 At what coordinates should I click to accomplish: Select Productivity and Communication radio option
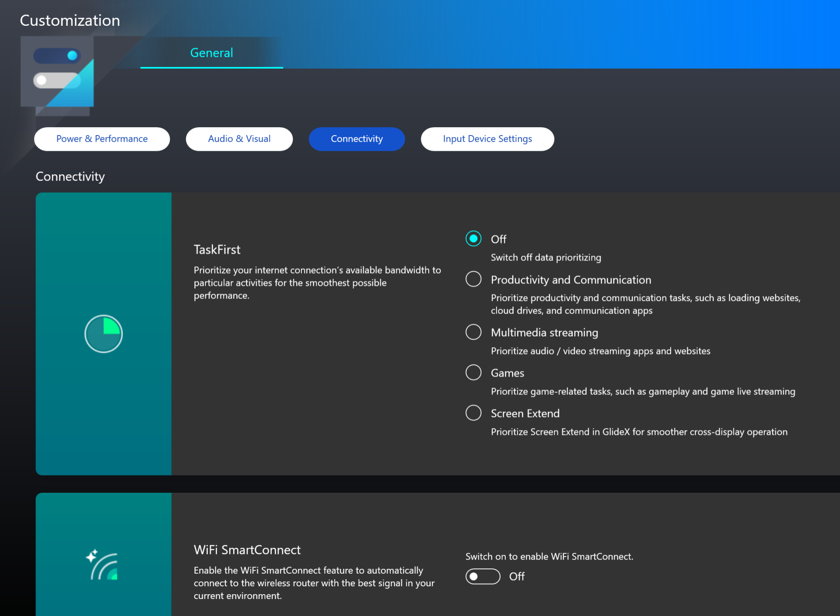pos(473,279)
